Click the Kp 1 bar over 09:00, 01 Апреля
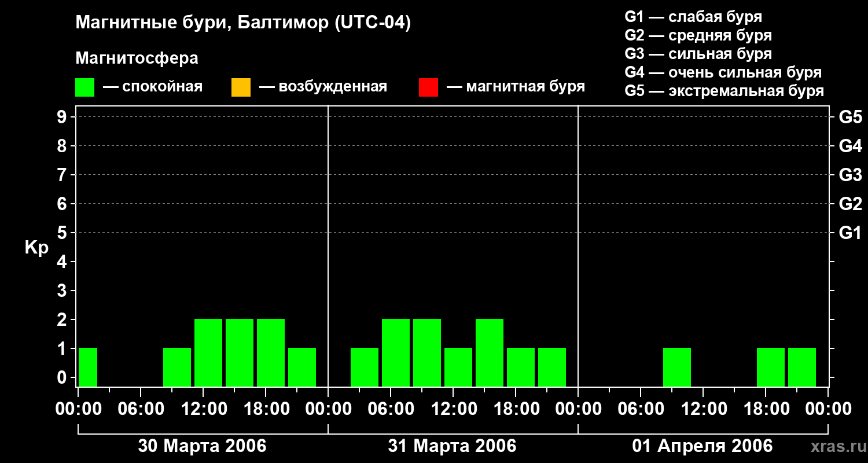 point(677,367)
